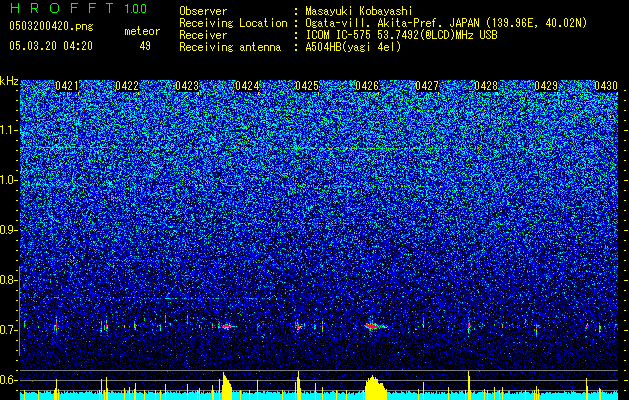This screenshot has height=400, width=629.
Task: Click the Receiver label
Action: pos(203,35)
